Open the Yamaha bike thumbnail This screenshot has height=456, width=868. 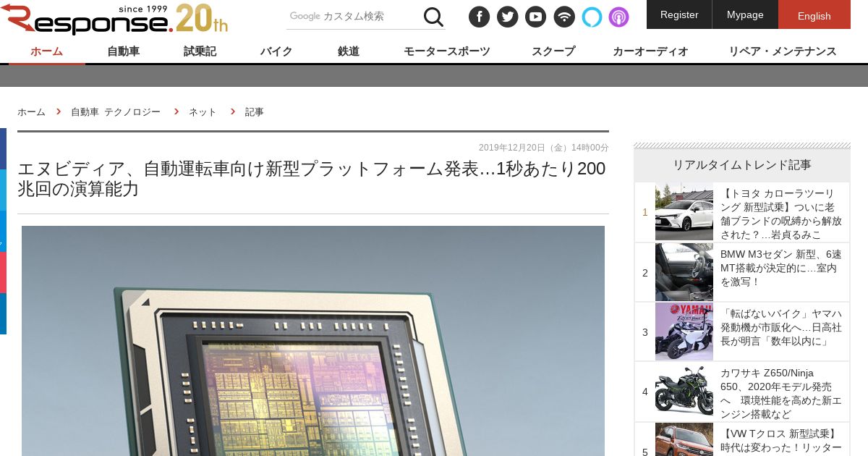[684, 332]
